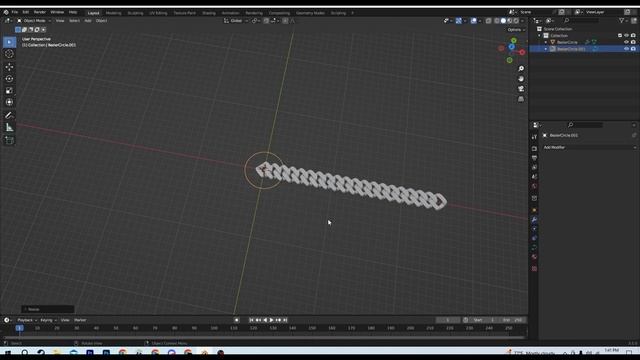Switch to the UV Editing workspace tab
This screenshot has height=360, width=640.
point(158,13)
